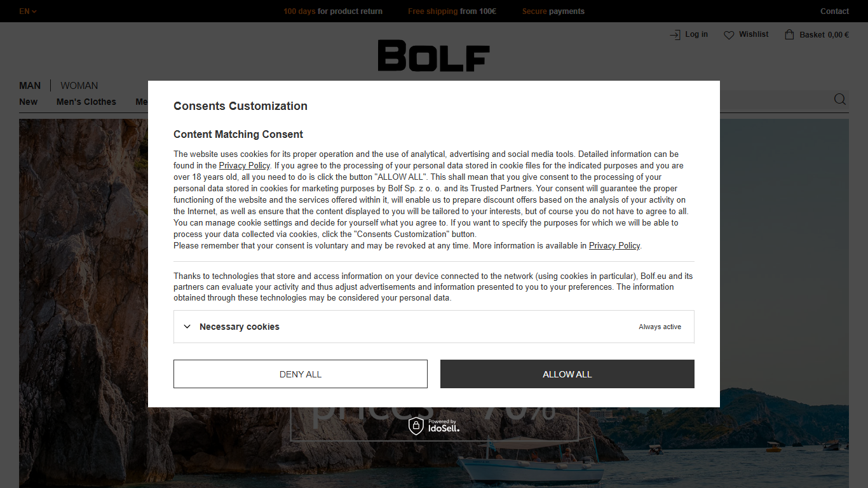
Task: Click the Log in text link
Action: pos(696,34)
